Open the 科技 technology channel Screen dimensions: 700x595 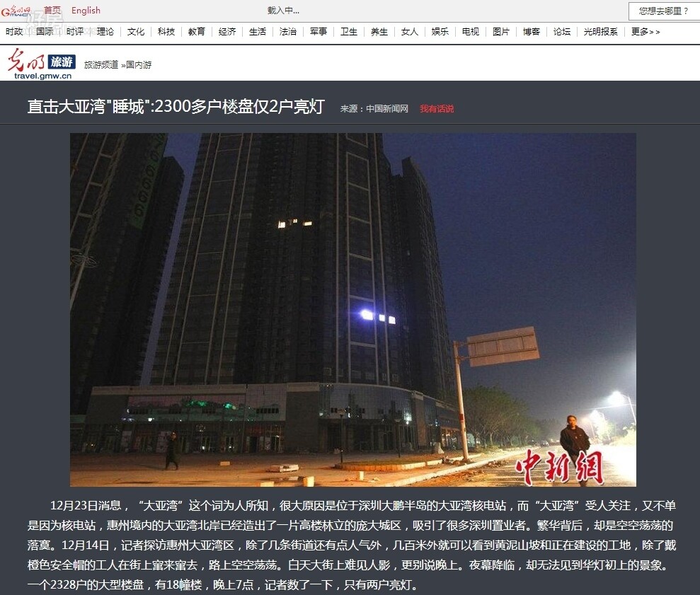coord(165,31)
